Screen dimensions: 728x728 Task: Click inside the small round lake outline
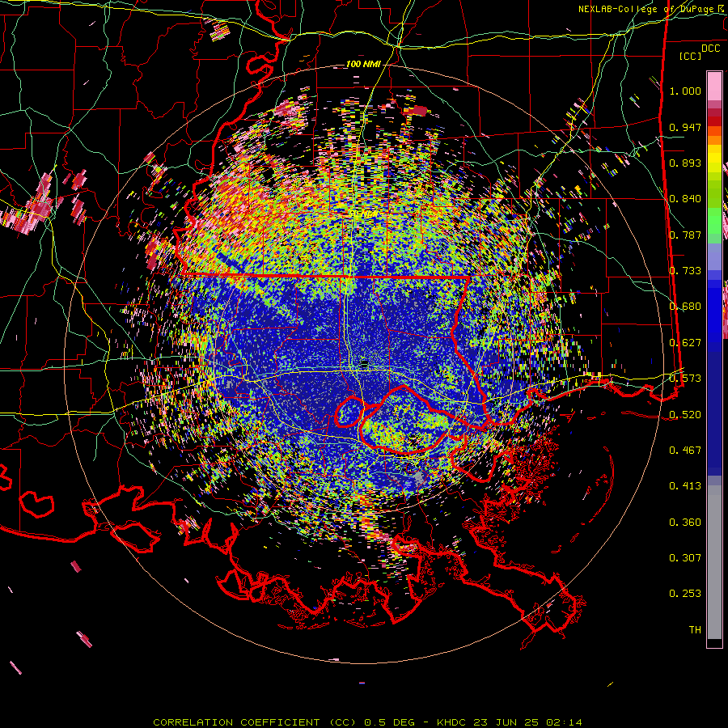coord(349,412)
